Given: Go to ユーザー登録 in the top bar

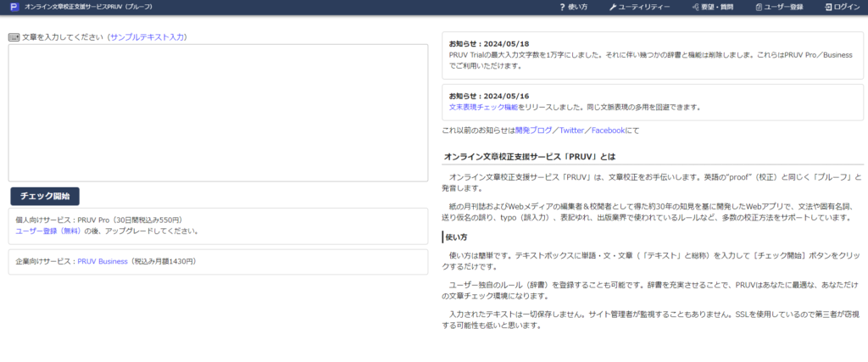Looking at the screenshot, I should [779, 7].
